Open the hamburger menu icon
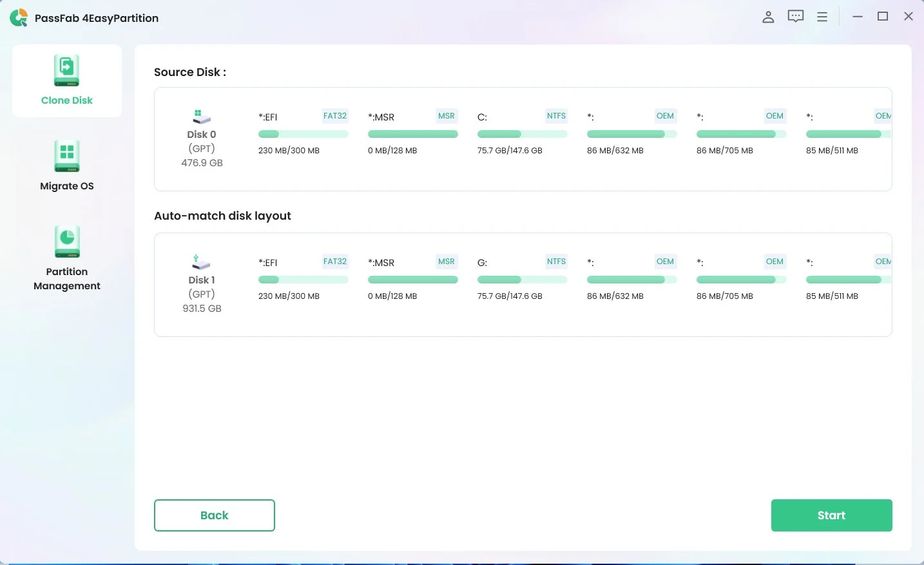The width and height of the screenshot is (924, 565). pyautogui.click(x=822, y=16)
